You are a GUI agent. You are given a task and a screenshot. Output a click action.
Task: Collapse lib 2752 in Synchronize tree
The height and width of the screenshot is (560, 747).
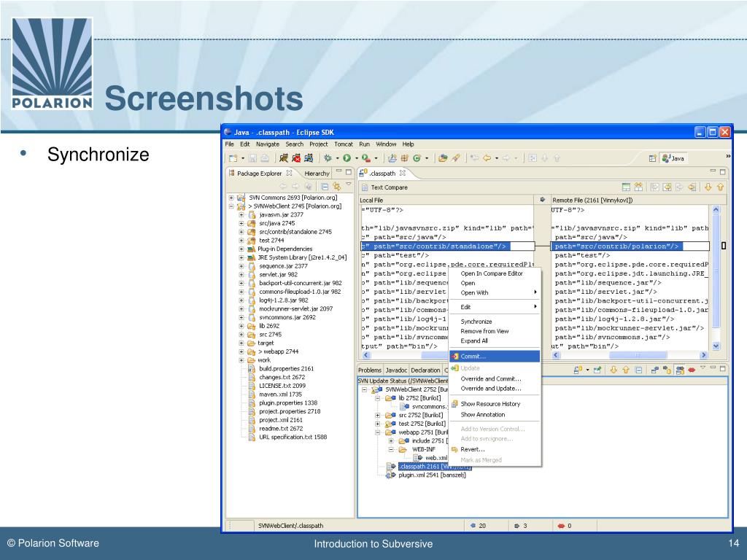click(x=378, y=398)
